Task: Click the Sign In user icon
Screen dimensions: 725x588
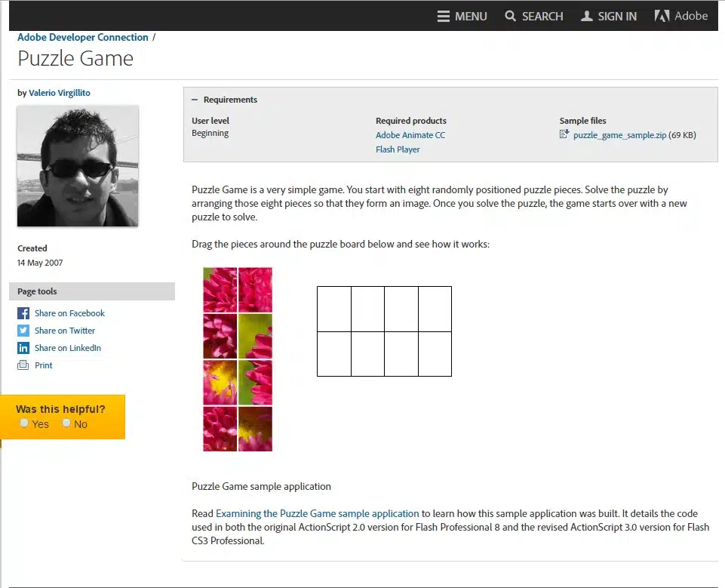Action: click(x=587, y=16)
